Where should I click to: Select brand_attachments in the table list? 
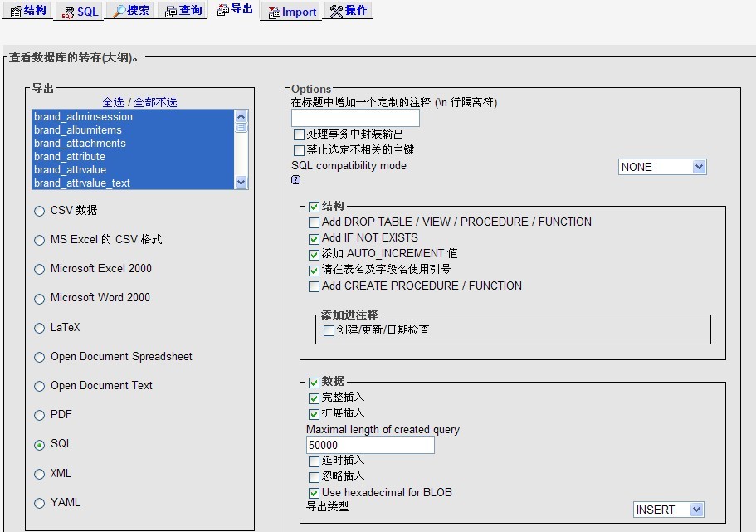[133, 144]
